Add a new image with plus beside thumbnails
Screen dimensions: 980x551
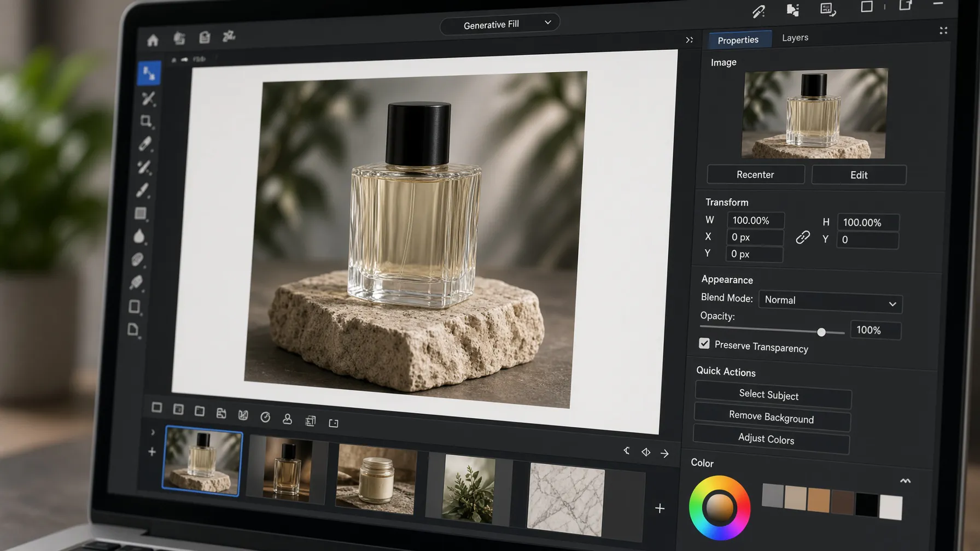tap(660, 508)
